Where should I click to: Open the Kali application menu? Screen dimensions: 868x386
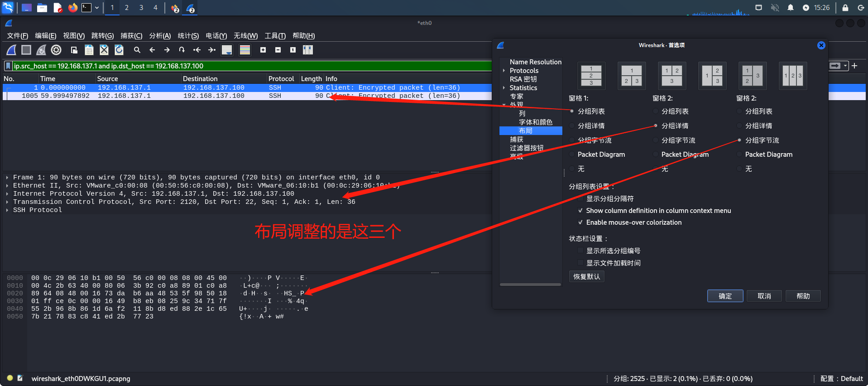8,8
